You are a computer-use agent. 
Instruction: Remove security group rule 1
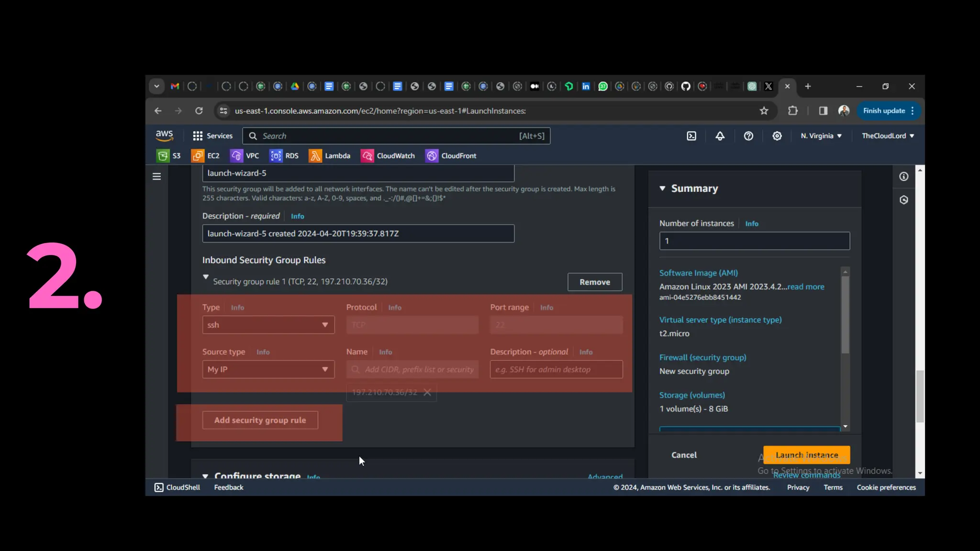pos(595,282)
